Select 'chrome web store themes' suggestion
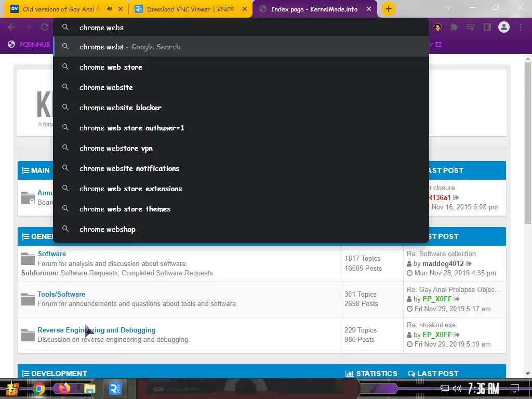Image resolution: width=532 pixels, height=399 pixels. pos(241,209)
